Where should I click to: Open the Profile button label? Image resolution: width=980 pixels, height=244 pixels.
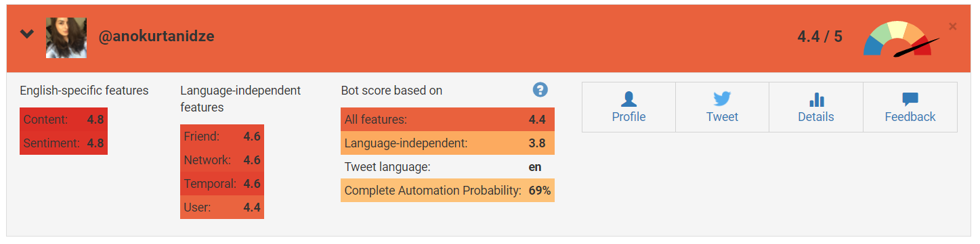coord(629,117)
